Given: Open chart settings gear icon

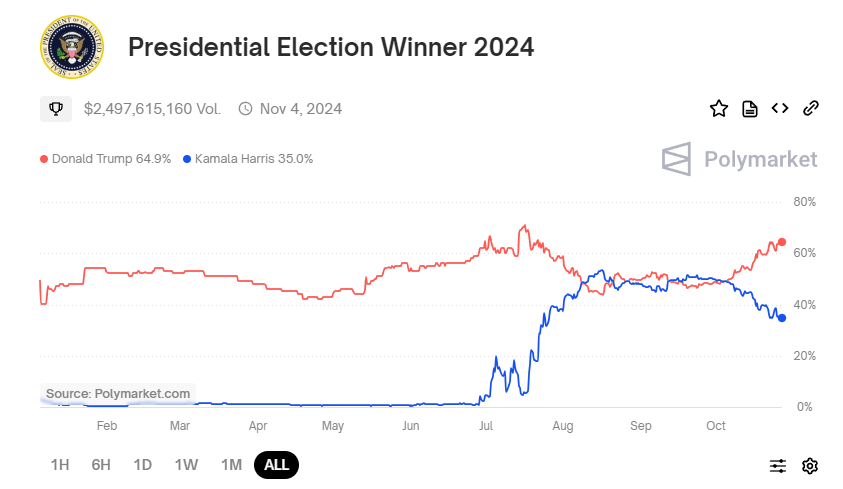Looking at the screenshot, I should 810,465.
